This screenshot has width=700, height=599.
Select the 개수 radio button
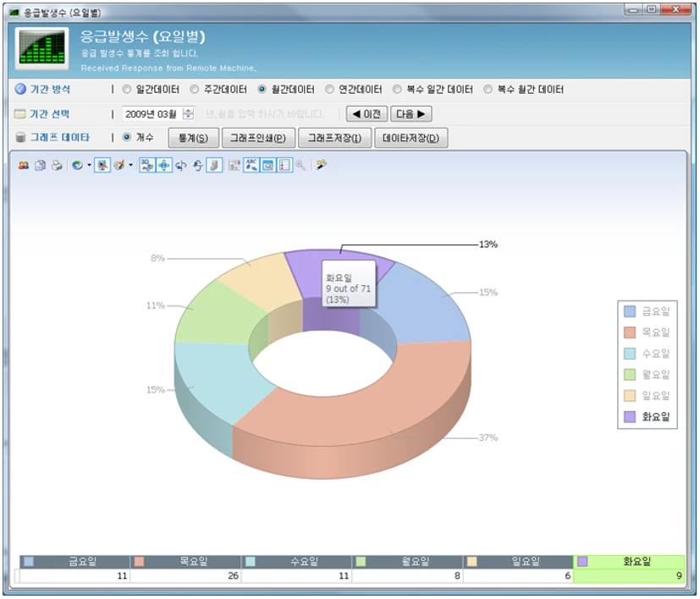[127, 137]
